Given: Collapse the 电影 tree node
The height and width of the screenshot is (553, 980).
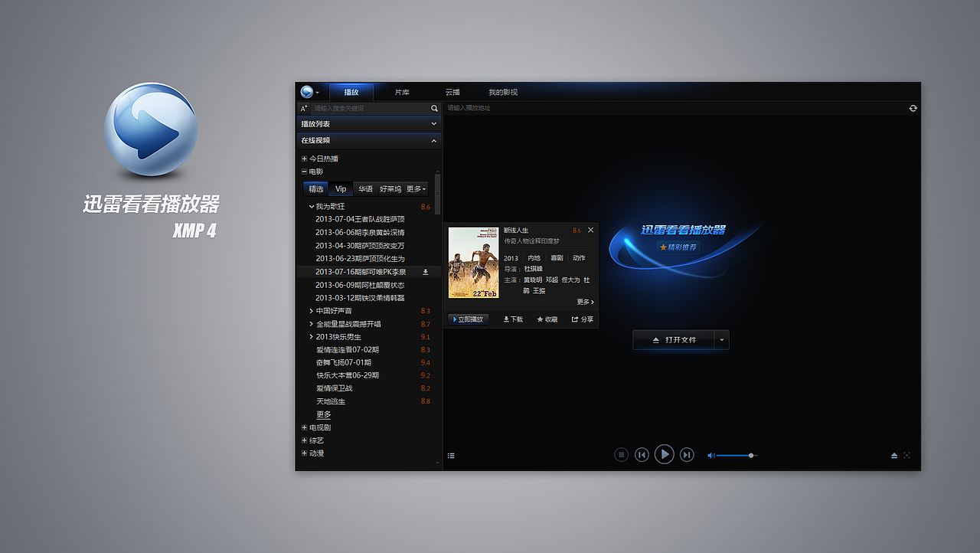Looking at the screenshot, I should tap(304, 172).
